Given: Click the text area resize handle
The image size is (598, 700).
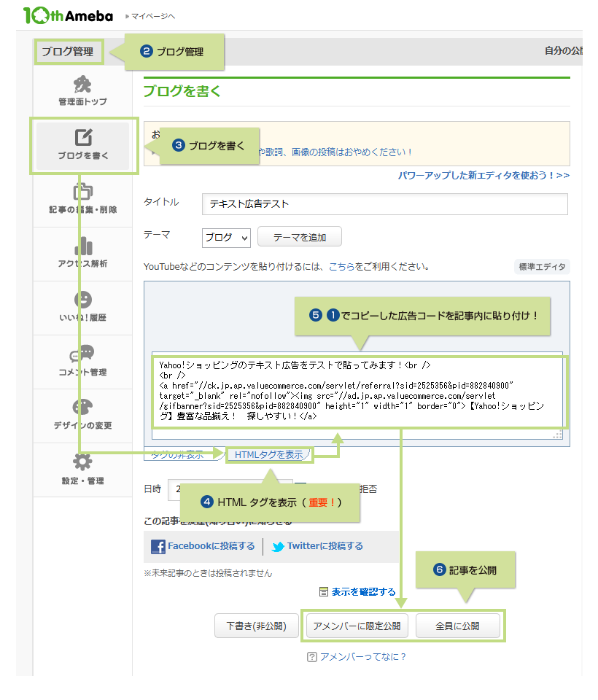Looking at the screenshot, I should pos(557,435).
